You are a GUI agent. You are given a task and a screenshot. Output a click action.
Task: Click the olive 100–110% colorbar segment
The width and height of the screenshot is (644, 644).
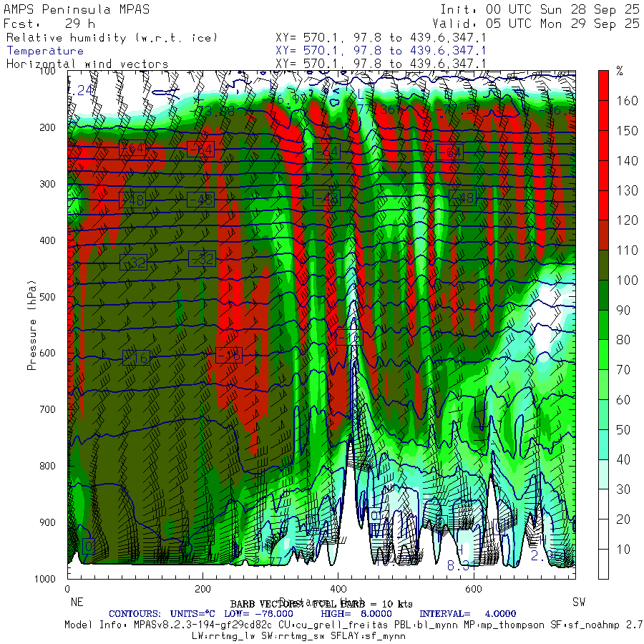603,265
